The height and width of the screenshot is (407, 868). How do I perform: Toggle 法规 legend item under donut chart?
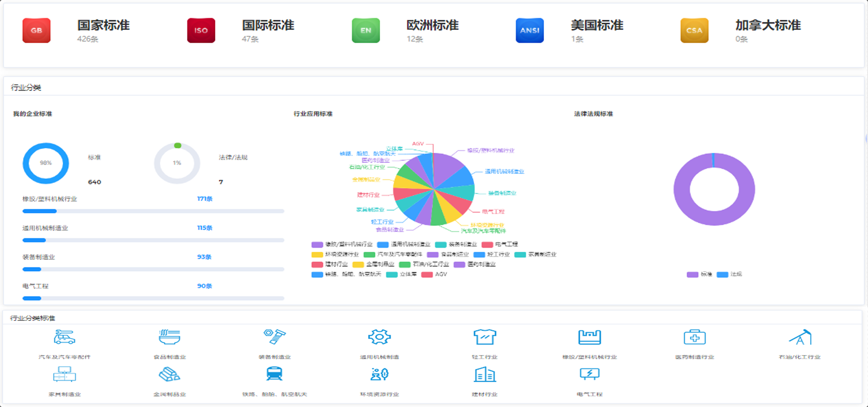pos(729,274)
